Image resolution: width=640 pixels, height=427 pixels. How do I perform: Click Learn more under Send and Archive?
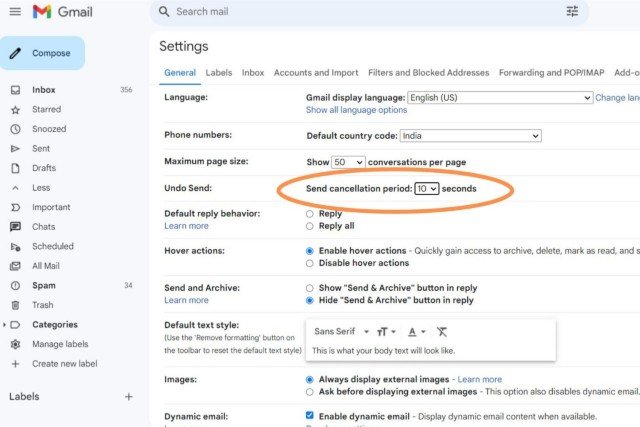[186, 300]
